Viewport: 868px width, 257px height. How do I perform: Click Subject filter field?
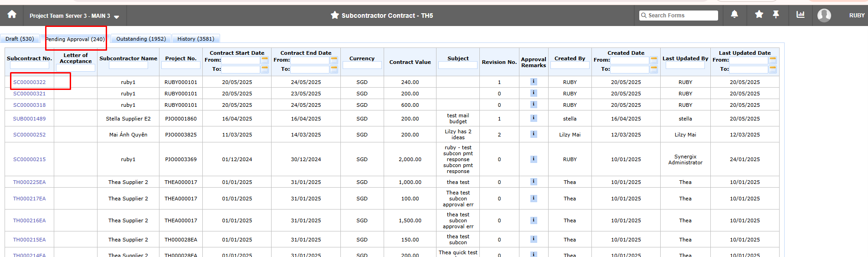458,66
